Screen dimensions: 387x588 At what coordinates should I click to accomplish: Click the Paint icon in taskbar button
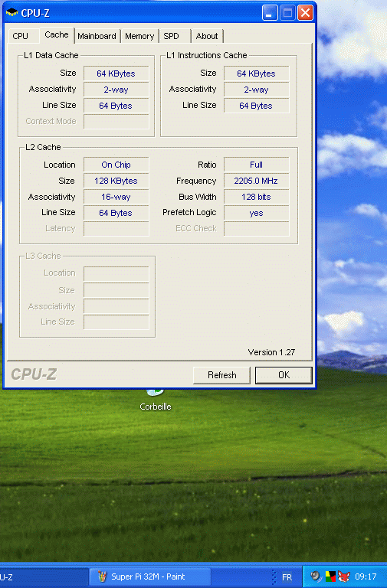coord(102,577)
